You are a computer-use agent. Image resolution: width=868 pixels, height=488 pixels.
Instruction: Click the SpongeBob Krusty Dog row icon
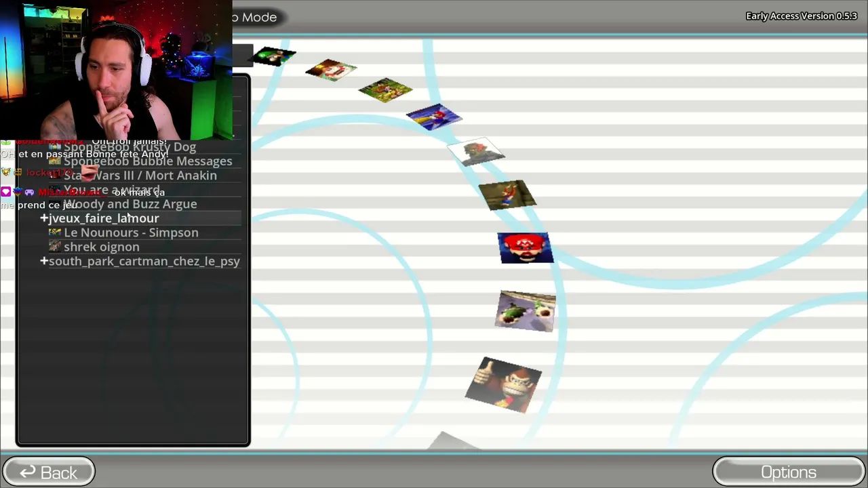(x=55, y=147)
